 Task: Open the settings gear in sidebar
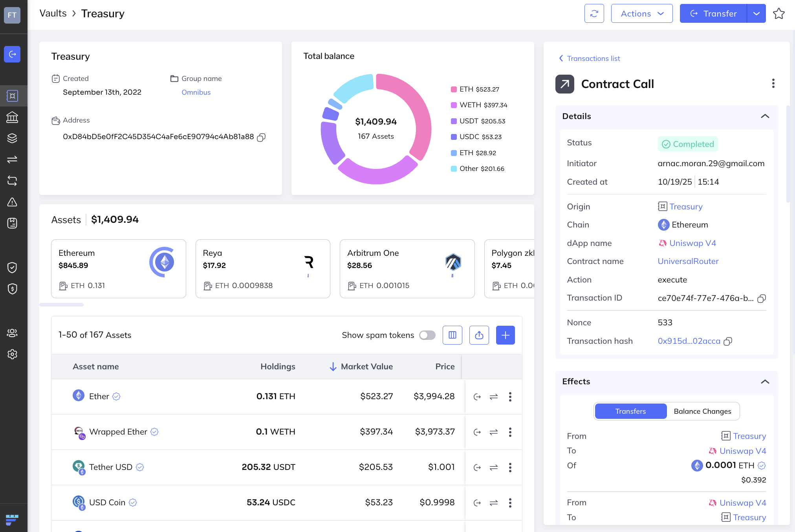click(12, 354)
